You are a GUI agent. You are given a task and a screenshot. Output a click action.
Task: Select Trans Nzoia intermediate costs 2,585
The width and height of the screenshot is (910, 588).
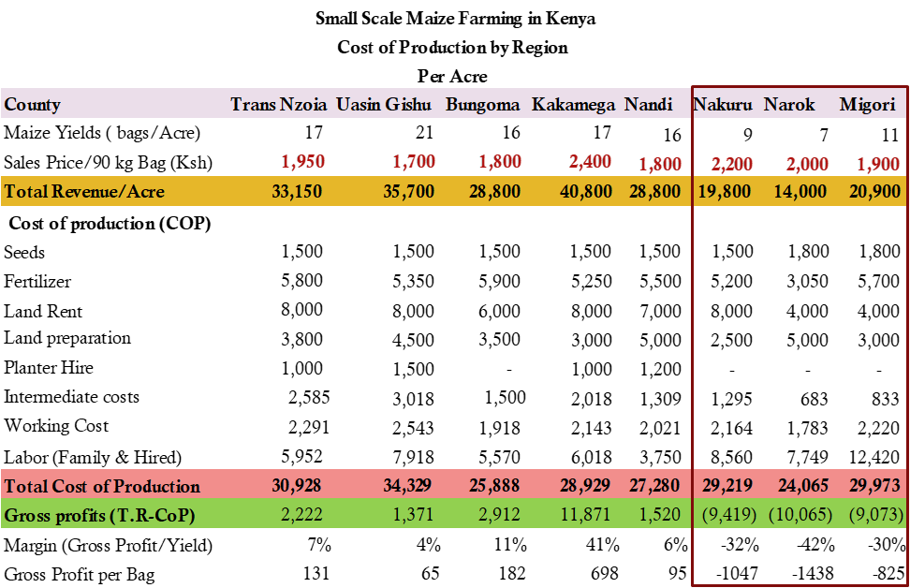(309, 398)
